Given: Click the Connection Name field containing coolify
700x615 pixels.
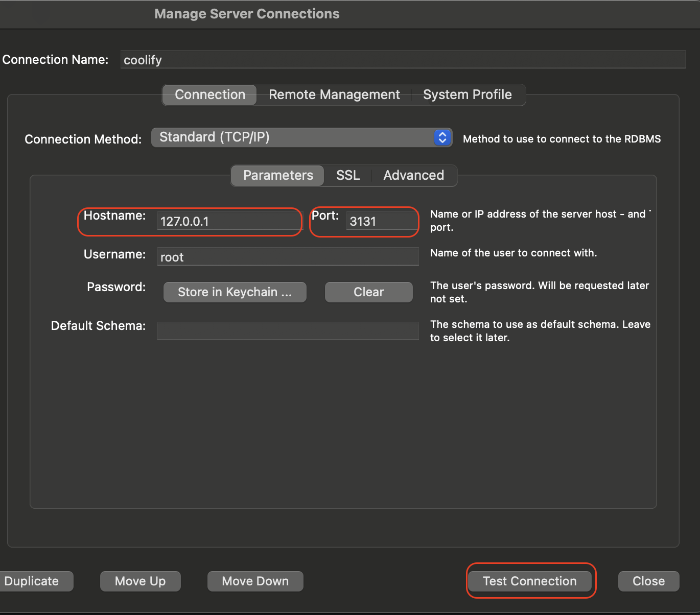Looking at the screenshot, I should coord(402,60).
